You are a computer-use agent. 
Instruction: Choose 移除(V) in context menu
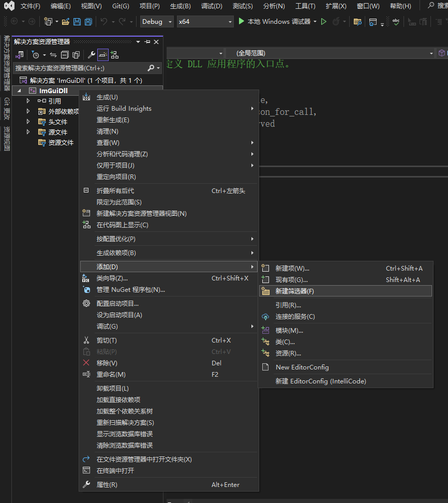click(x=169, y=363)
